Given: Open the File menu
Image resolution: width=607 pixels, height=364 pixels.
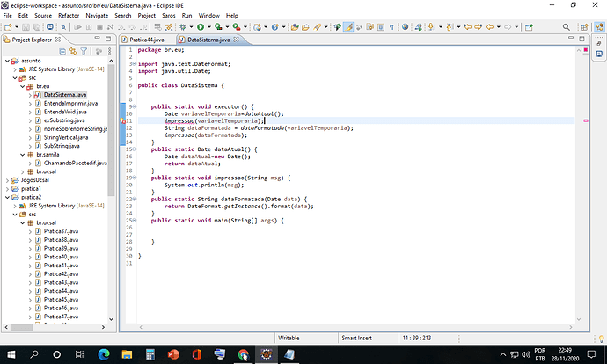Looking at the screenshot, I should pos(7,16).
